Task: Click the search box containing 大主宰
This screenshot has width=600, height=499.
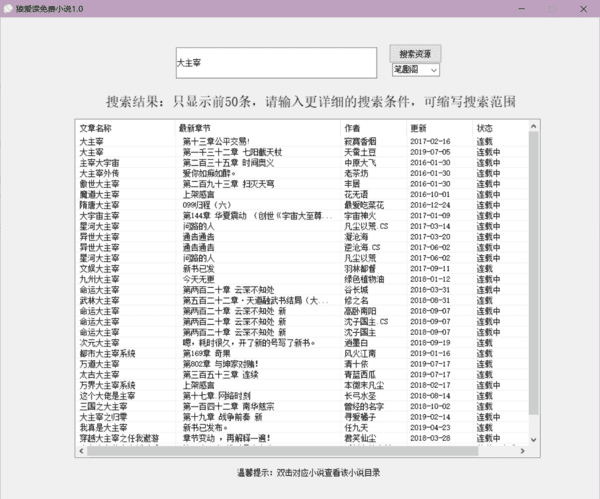Action: click(x=276, y=63)
